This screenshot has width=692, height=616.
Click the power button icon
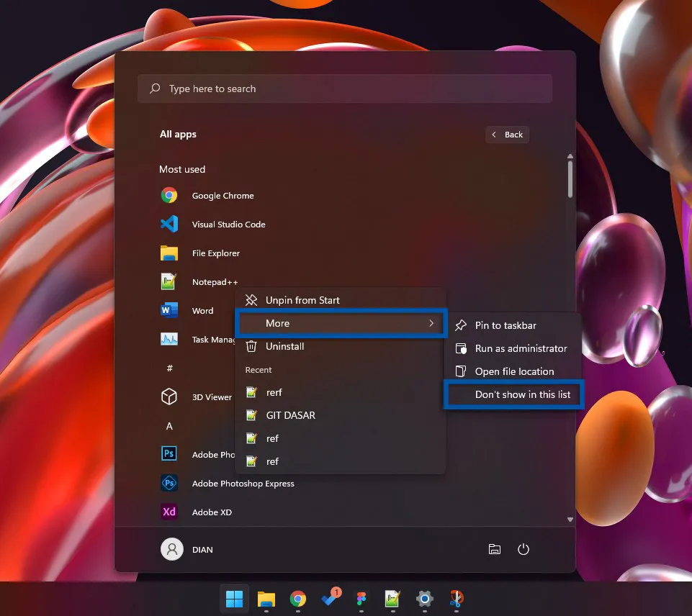pyautogui.click(x=524, y=550)
